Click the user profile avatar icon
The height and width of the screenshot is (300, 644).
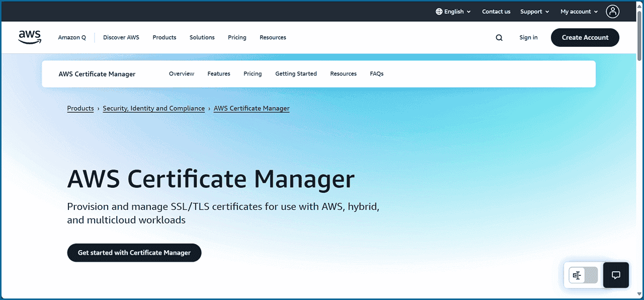(x=612, y=12)
